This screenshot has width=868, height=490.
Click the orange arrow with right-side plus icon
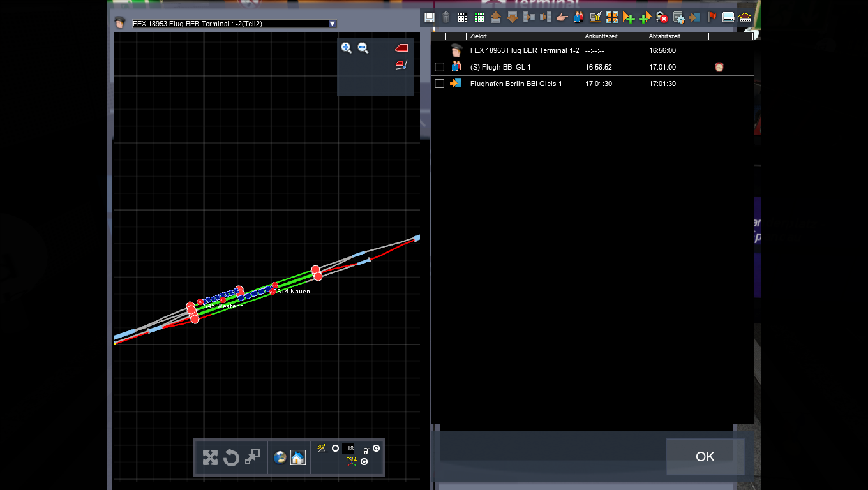point(629,18)
